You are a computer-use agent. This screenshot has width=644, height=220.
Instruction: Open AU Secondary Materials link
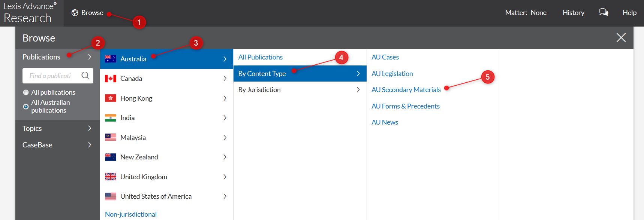(406, 90)
